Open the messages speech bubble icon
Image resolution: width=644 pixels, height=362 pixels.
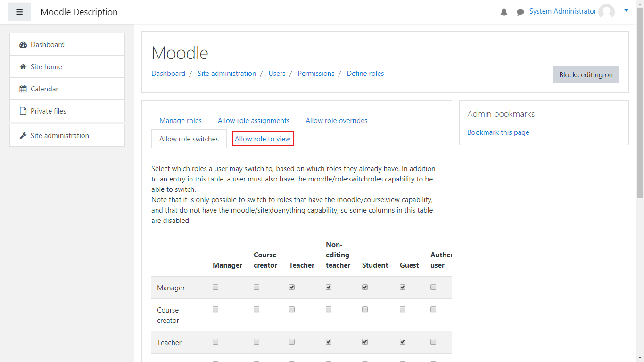click(520, 12)
